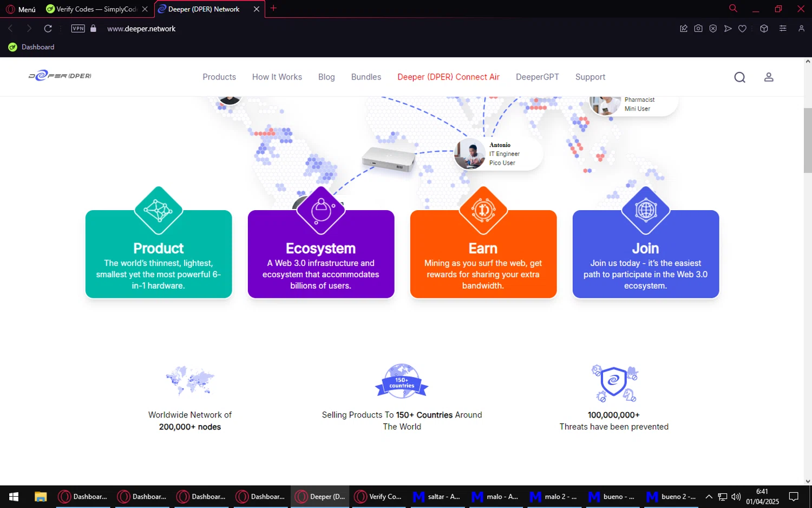Open the Dashboard bookmark
Screen dimensions: 812x508
31,47
